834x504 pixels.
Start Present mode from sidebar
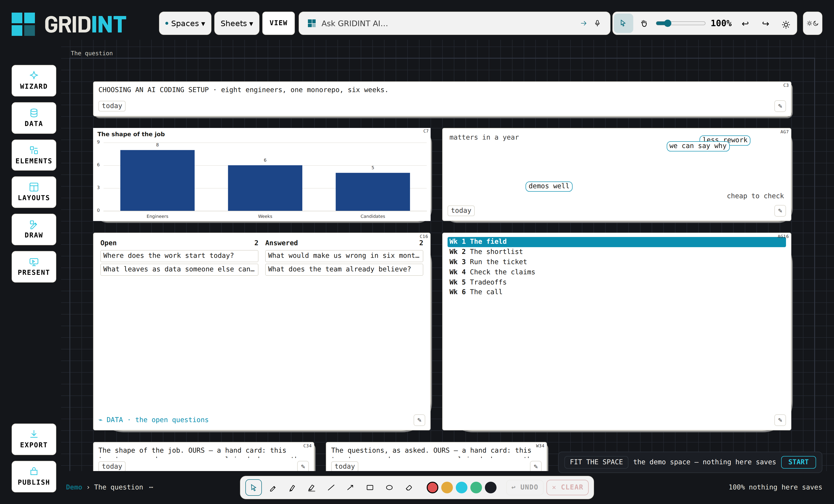click(34, 267)
